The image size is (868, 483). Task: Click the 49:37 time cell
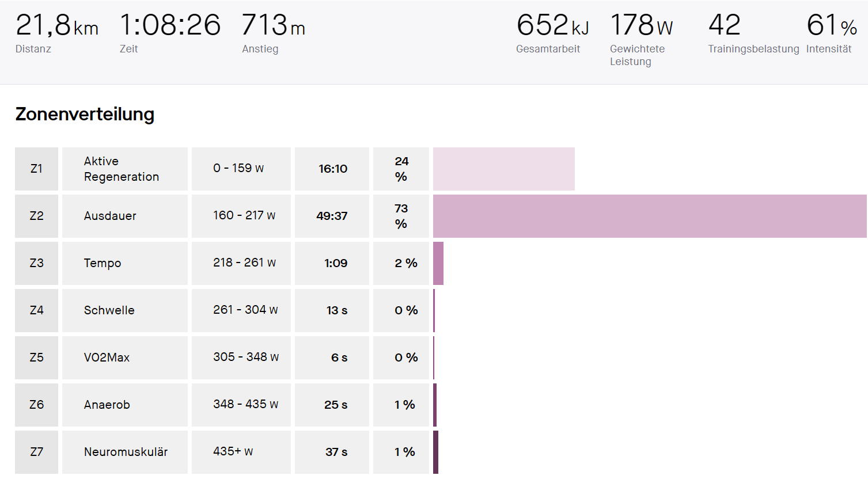pos(332,216)
